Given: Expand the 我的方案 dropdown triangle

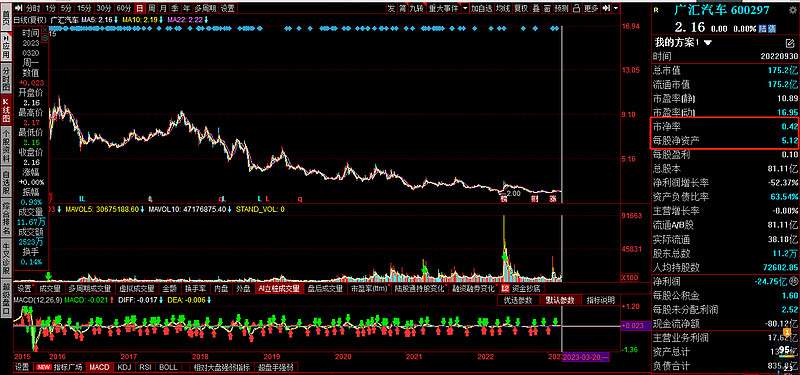Looking at the screenshot, I should (708, 43).
